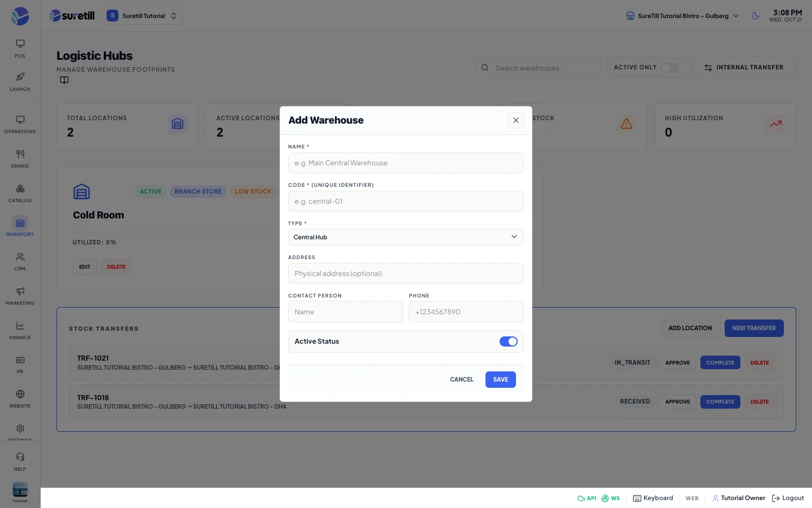The width and height of the screenshot is (812, 508).
Task: Click Add Location button
Action: click(690, 328)
